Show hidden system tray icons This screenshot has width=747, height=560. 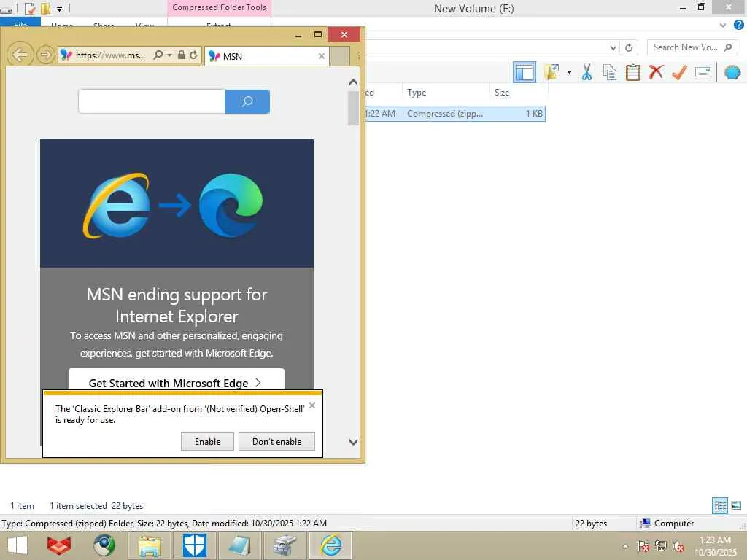(x=625, y=547)
